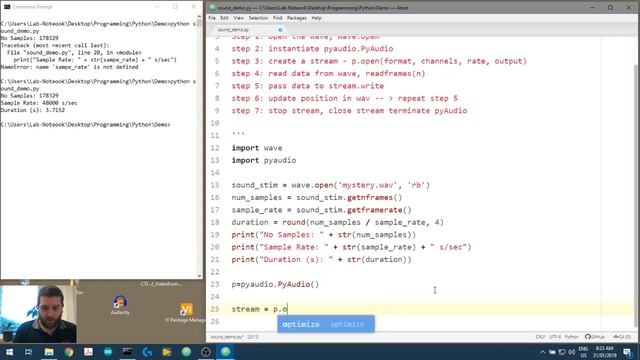Click the Command Prompt scroll up arrow
The width and height of the screenshot is (640, 360).
click(x=199, y=17)
